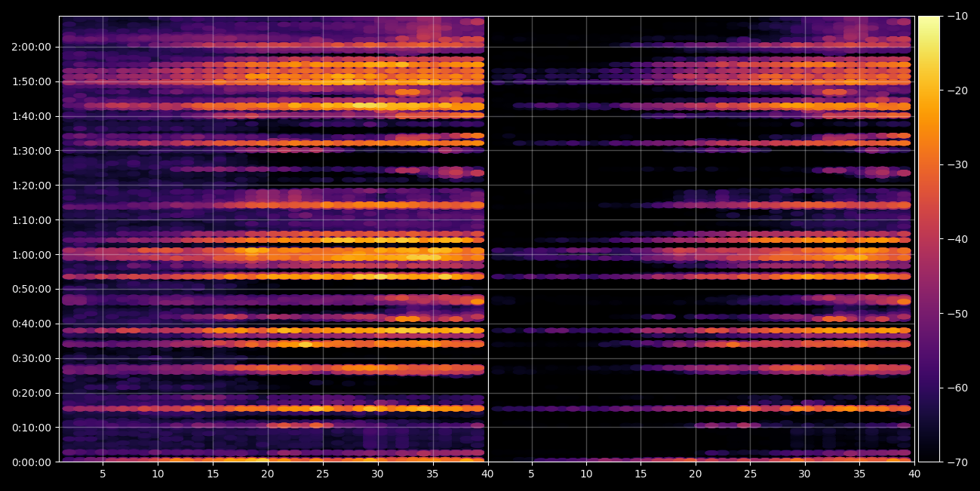Click the 1:00:00 y-axis time label
Image resolution: width=980 pixels, height=491 pixels.
[x=32, y=255]
